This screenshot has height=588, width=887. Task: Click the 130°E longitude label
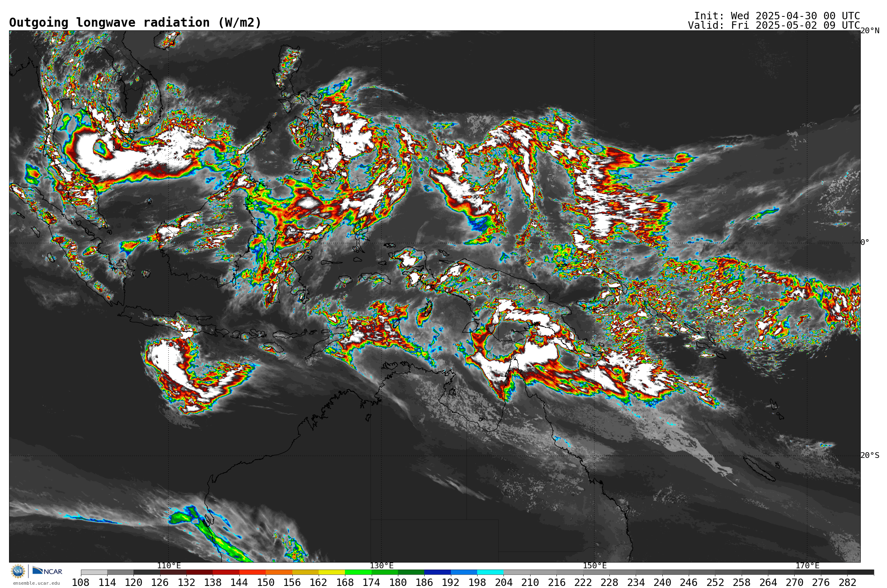point(381,566)
